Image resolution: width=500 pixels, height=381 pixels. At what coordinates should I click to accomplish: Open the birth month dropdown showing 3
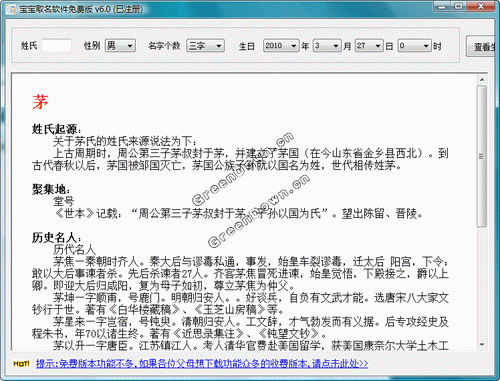pyautogui.click(x=327, y=45)
